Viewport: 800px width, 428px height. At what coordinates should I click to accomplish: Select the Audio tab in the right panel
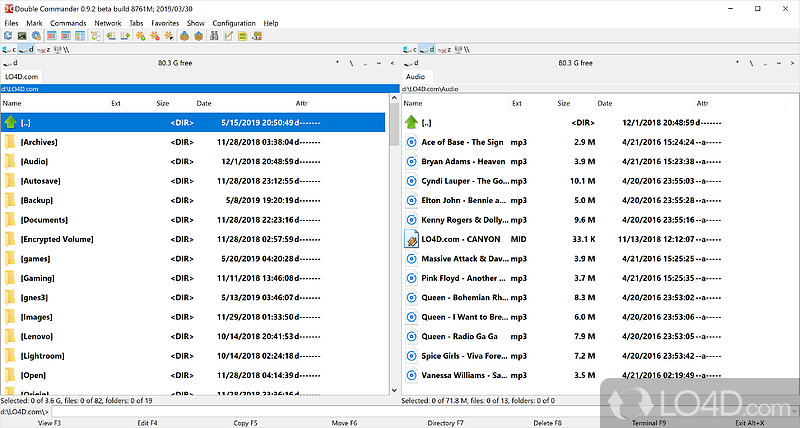(415, 76)
